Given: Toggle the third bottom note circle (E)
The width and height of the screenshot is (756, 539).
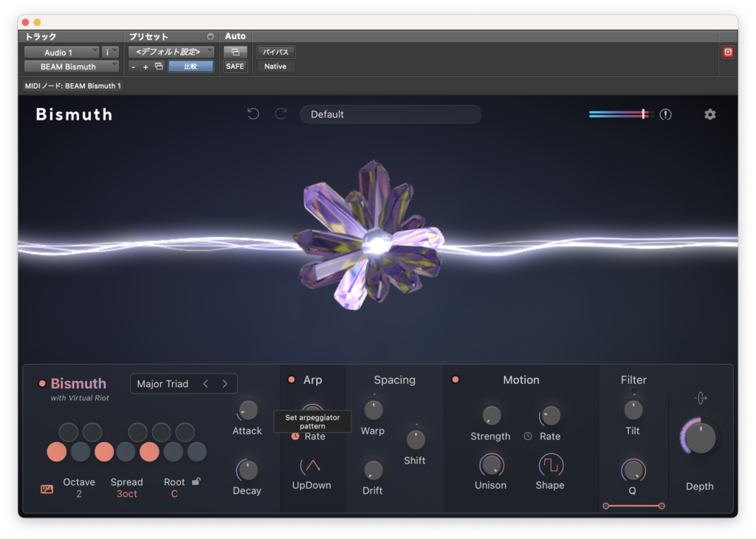Looking at the screenshot, I should click(x=104, y=452).
